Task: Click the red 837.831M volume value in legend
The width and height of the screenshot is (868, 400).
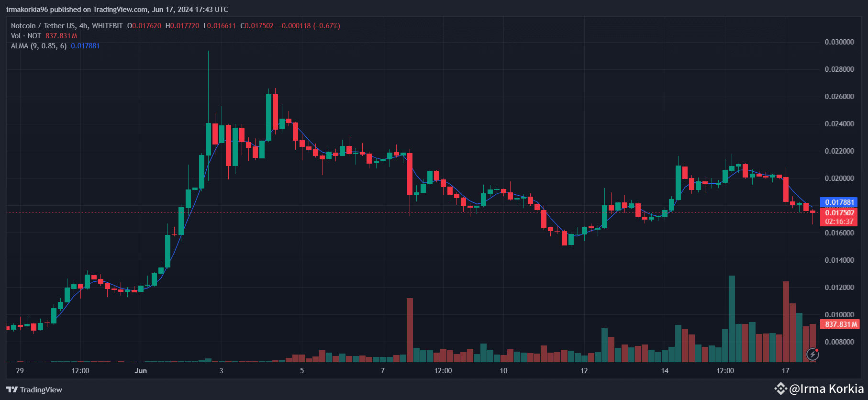Action: point(61,36)
